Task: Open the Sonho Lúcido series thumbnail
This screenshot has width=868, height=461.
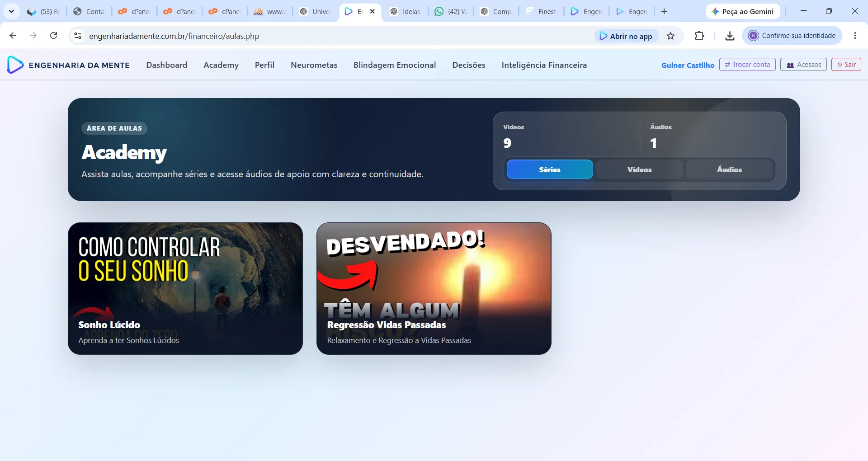Action: click(x=185, y=288)
